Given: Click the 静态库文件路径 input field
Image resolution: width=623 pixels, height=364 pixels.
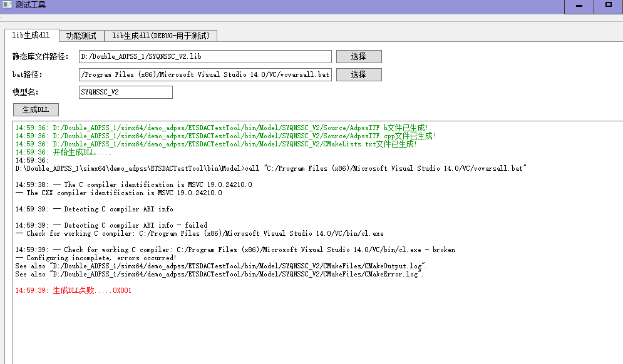Looking at the screenshot, I should point(205,57).
